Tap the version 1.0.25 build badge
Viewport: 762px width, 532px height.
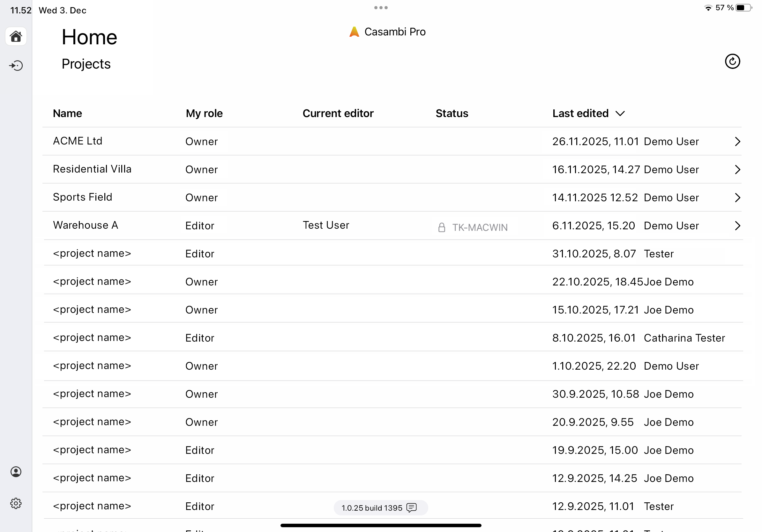click(372, 508)
